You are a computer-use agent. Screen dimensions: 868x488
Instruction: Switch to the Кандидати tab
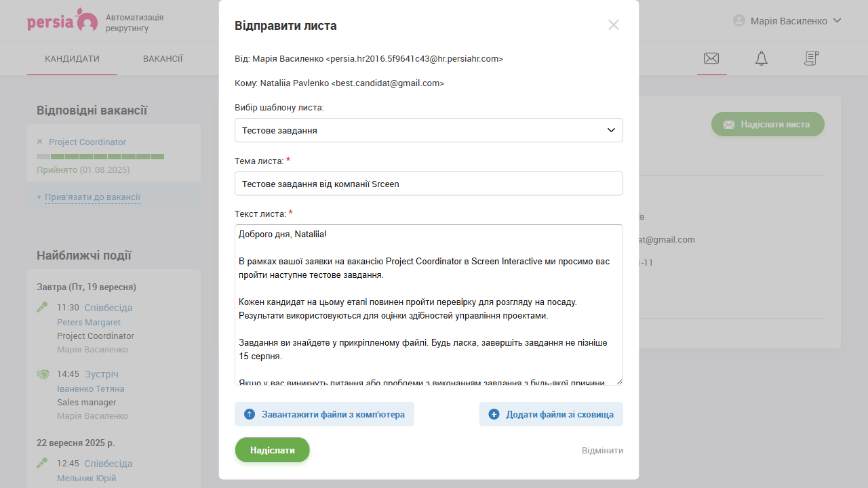coord(72,59)
